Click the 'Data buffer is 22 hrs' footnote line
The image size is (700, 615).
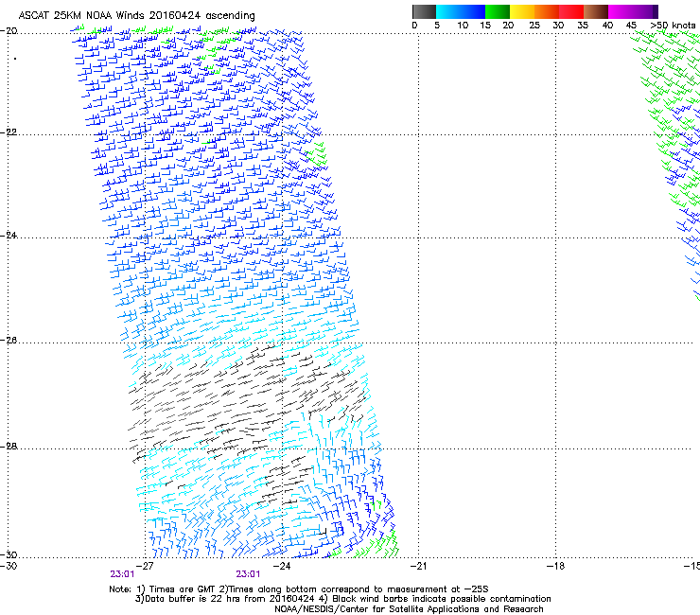342,599
